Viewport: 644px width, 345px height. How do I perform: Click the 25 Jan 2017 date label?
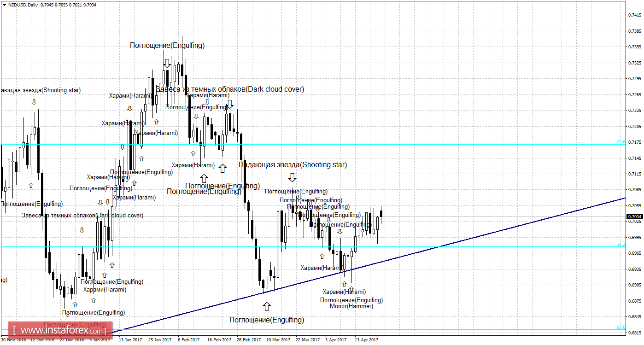point(160,340)
